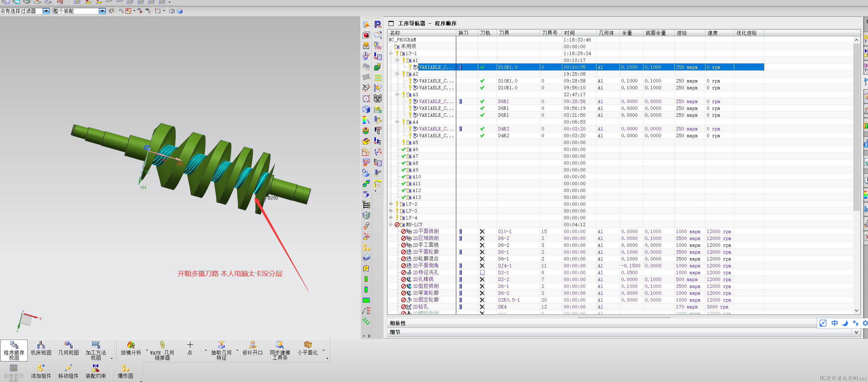Click the 中 input method indicator

coord(834,323)
